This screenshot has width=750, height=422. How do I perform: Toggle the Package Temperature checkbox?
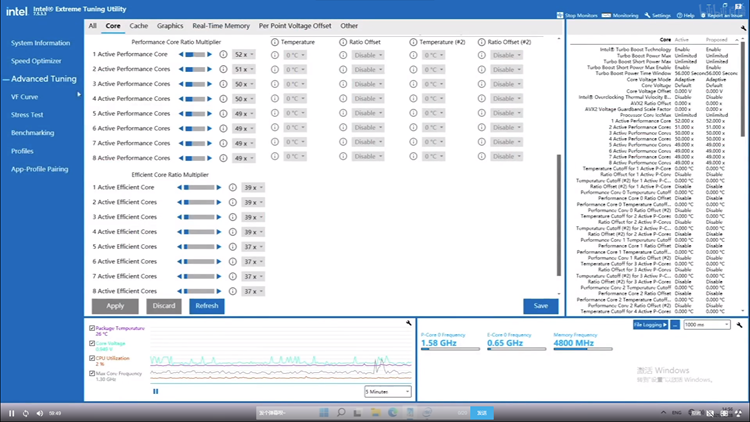92,328
